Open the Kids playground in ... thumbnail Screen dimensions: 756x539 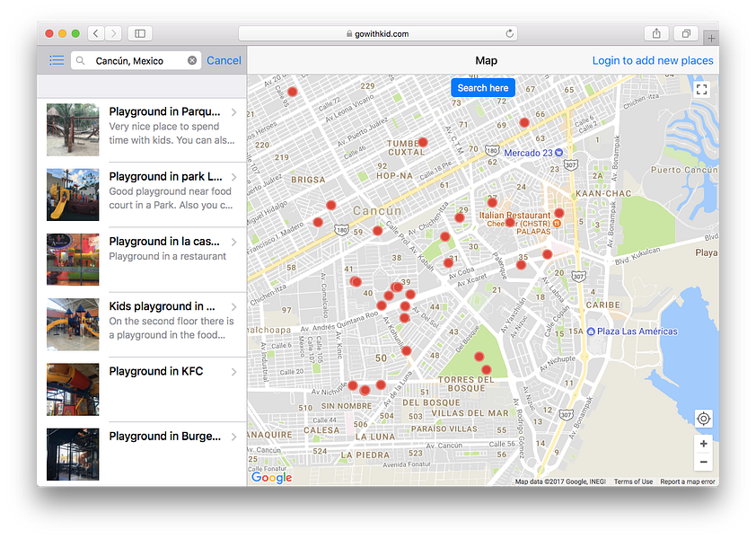pyautogui.click(x=73, y=324)
